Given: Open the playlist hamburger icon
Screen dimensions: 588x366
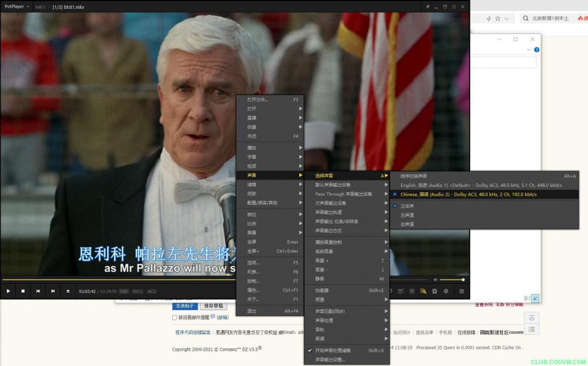Looking at the screenshot, I should [462, 291].
